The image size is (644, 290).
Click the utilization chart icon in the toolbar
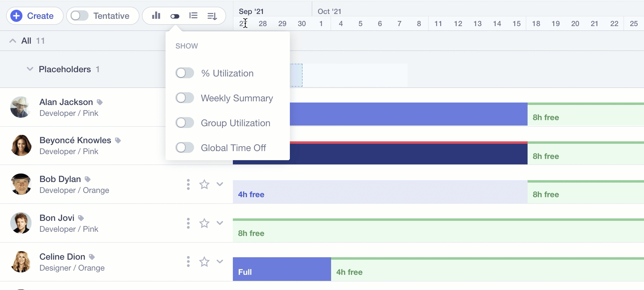156,16
